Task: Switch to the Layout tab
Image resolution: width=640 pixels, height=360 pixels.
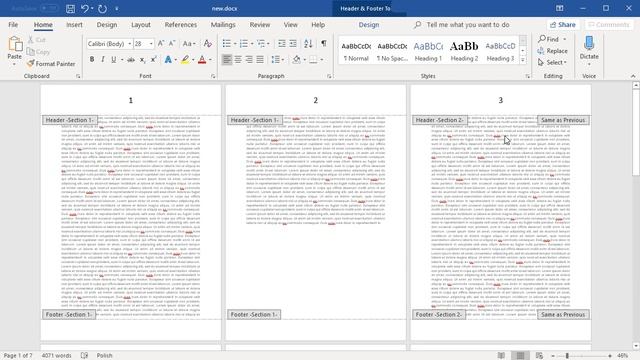Action: (x=141, y=25)
